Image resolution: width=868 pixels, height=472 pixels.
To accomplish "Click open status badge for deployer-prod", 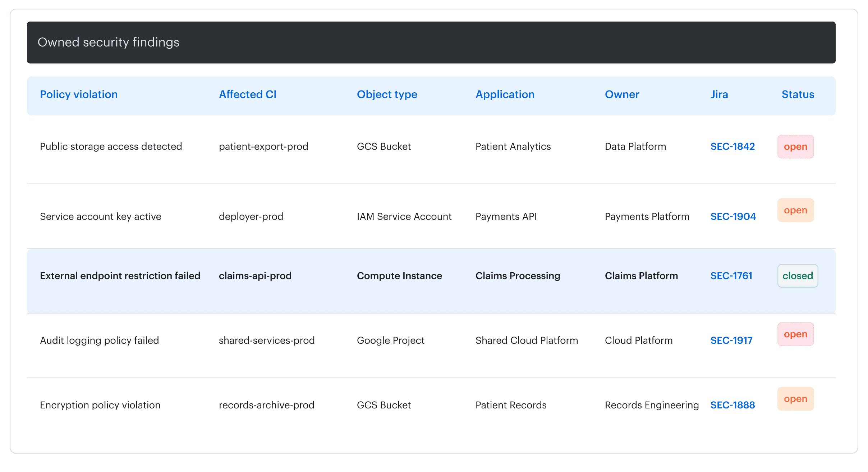I will pos(796,210).
